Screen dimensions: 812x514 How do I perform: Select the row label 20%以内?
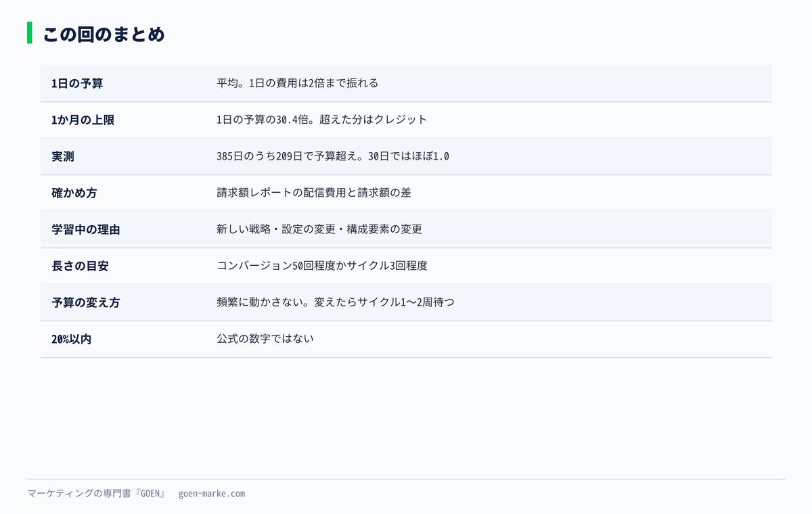71,340
